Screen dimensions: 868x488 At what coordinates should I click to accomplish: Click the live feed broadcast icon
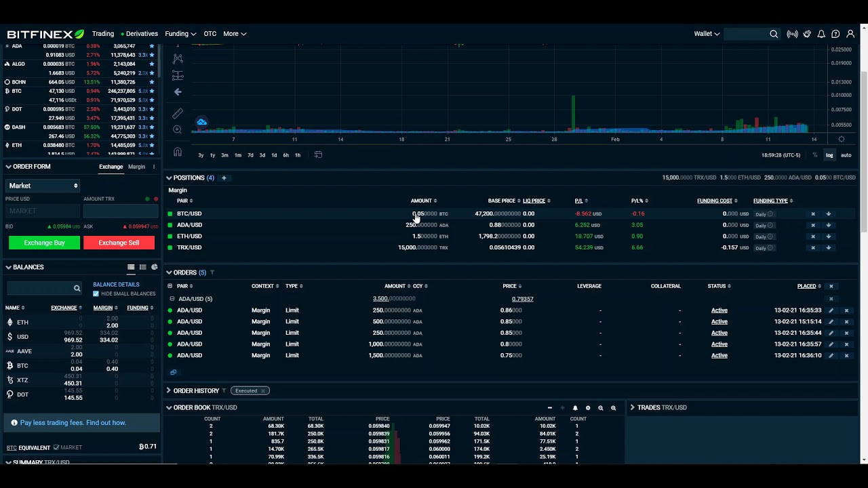pyautogui.click(x=792, y=34)
